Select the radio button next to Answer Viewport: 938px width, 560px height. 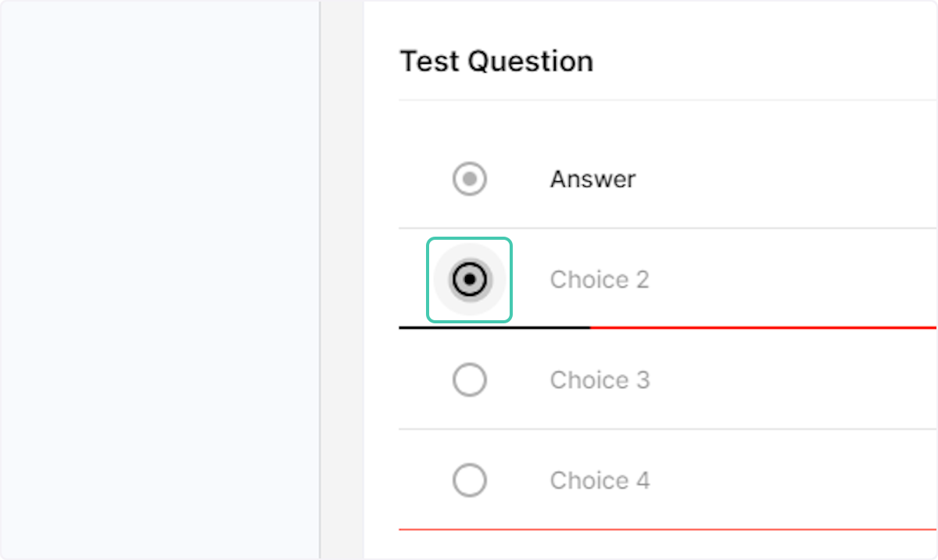click(469, 179)
